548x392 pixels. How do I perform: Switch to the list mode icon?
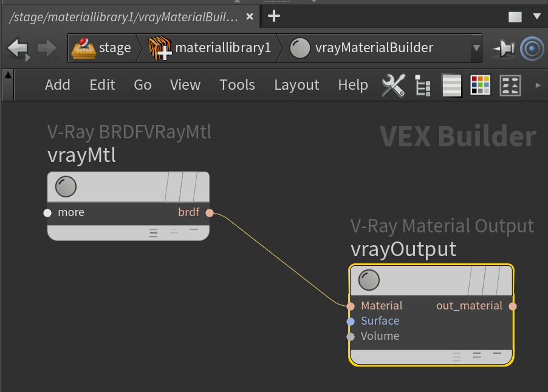pyautogui.click(x=451, y=85)
